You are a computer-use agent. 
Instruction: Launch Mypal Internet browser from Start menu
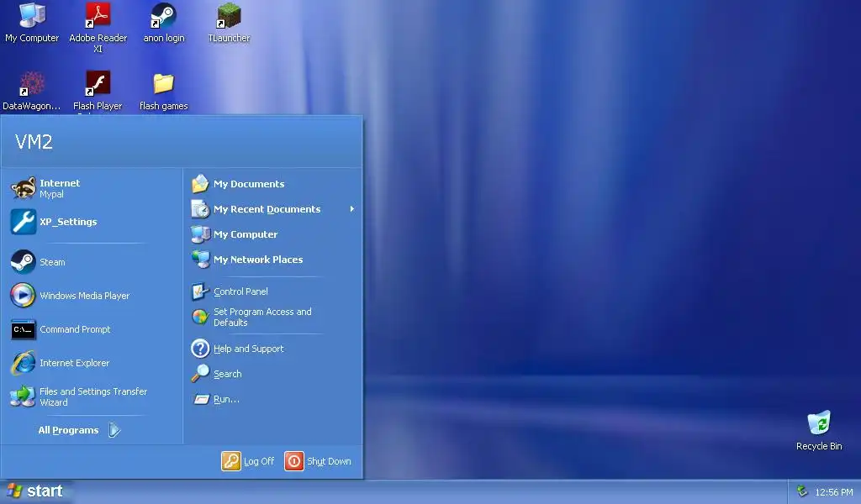click(92, 188)
